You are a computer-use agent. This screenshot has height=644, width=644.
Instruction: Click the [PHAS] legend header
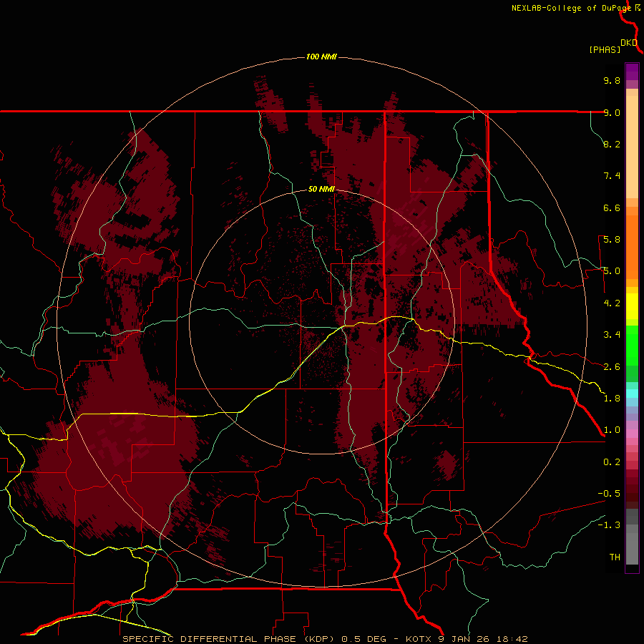tap(605, 49)
